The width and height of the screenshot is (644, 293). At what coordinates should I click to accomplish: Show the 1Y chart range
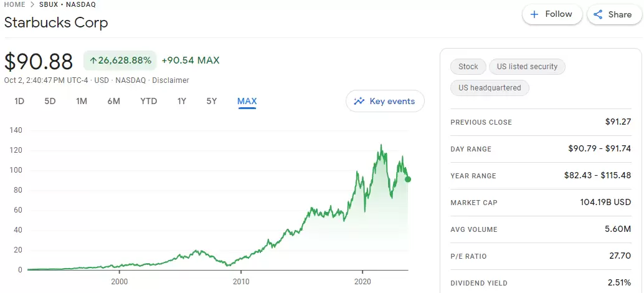(182, 101)
